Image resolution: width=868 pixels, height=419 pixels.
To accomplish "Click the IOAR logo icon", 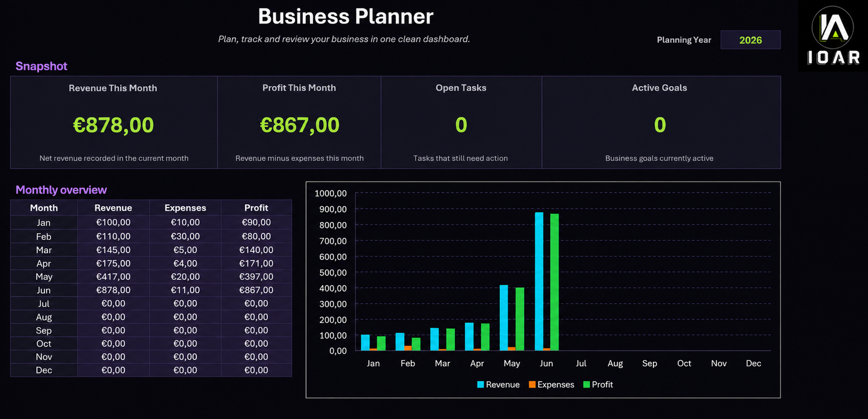I will (833, 35).
